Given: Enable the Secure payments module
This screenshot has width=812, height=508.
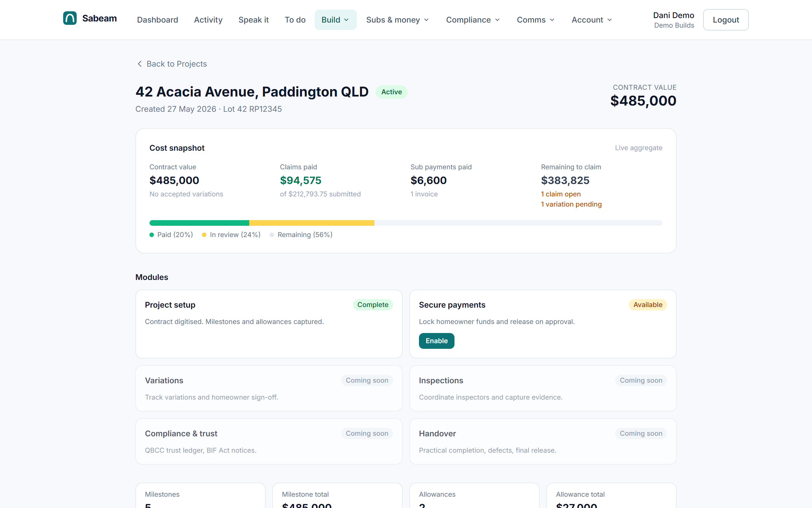Looking at the screenshot, I should (436, 341).
